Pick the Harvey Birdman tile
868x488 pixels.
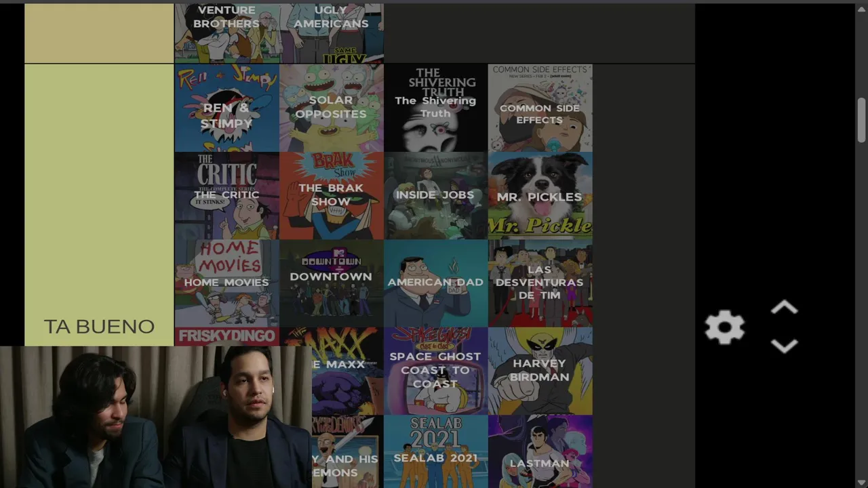(x=540, y=371)
